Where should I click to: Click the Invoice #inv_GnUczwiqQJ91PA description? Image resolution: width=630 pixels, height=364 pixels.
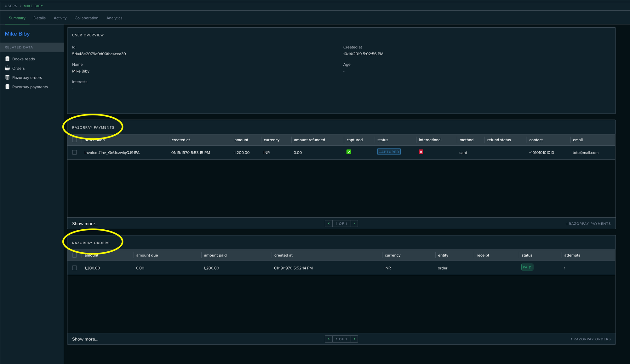pyautogui.click(x=112, y=153)
